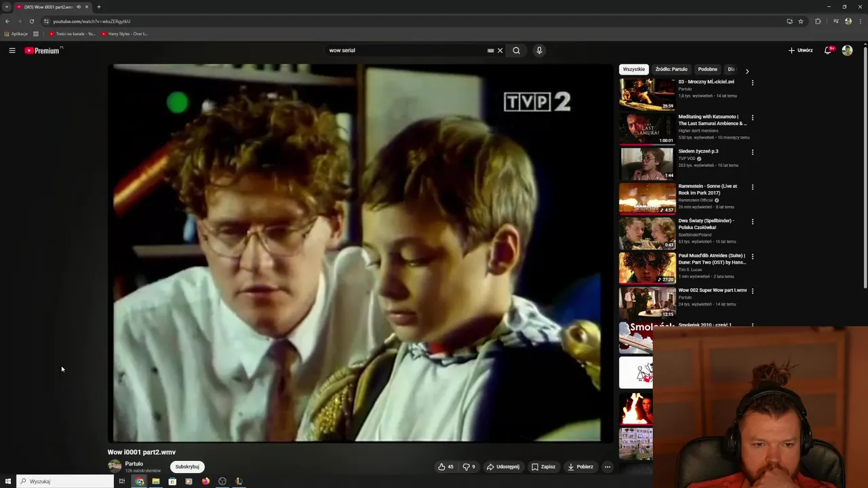Reload the current page
The width and height of the screenshot is (868, 488).
(32, 21)
